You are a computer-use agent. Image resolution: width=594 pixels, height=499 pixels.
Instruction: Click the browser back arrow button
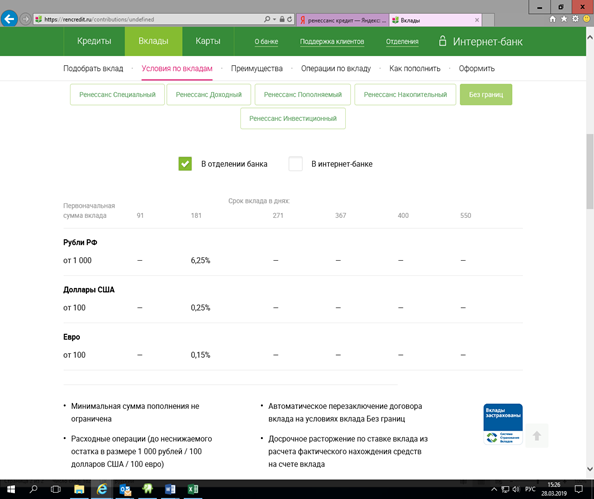click(9, 19)
